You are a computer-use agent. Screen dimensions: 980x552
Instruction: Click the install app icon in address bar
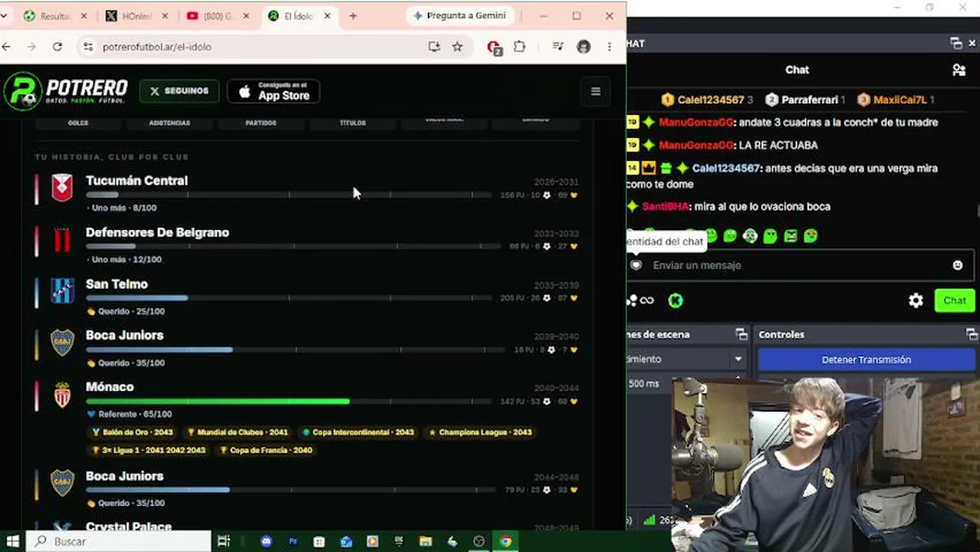pyautogui.click(x=434, y=47)
